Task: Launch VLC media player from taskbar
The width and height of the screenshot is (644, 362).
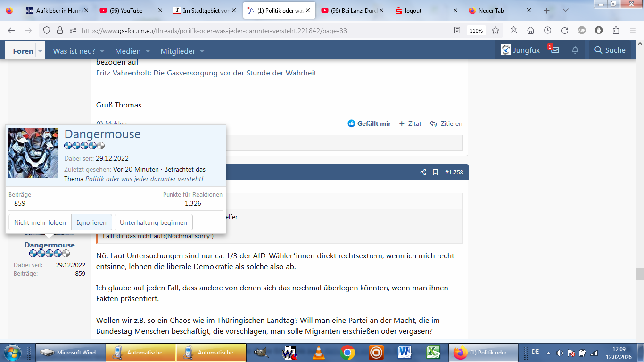Action: tap(319, 352)
